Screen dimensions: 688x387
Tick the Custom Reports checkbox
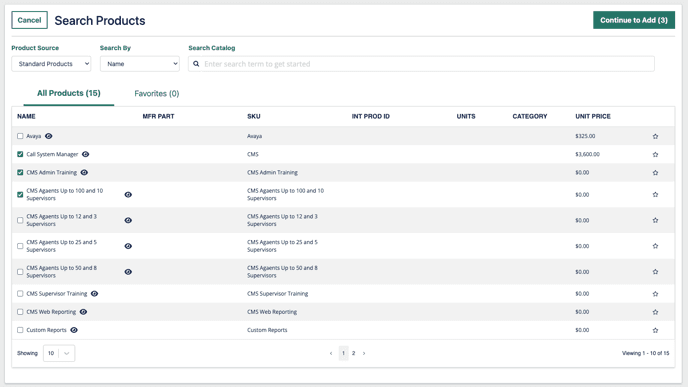(x=20, y=330)
